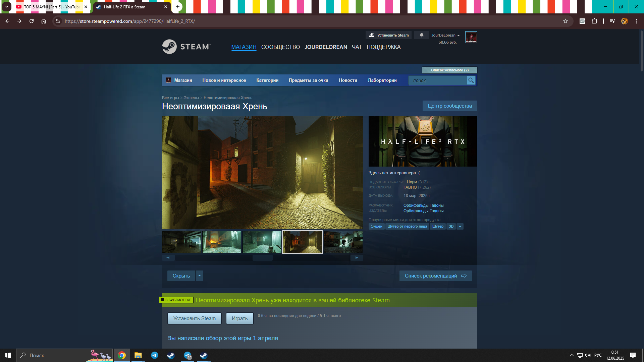Reload the page with the refresh icon
The height and width of the screenshot is (362, 644).
tap(32, 21)
